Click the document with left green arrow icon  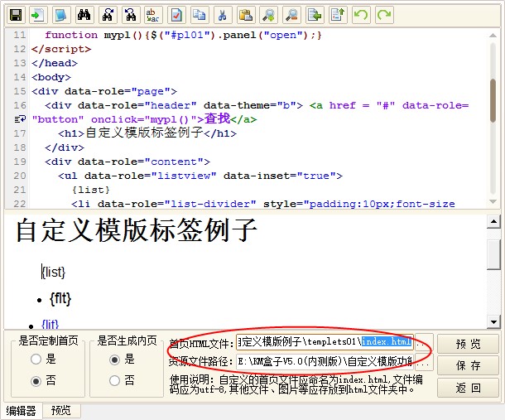pyautogui.click(x=315, y=15)
